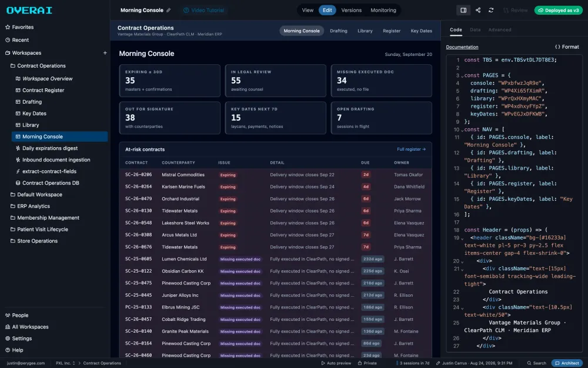
Task: Open the Drafting page tab in app header
Action: coord(339,31)
